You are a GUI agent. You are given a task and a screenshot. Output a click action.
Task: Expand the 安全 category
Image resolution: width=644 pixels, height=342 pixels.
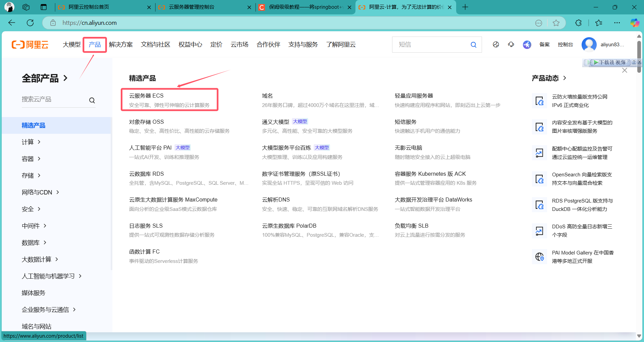31,209
